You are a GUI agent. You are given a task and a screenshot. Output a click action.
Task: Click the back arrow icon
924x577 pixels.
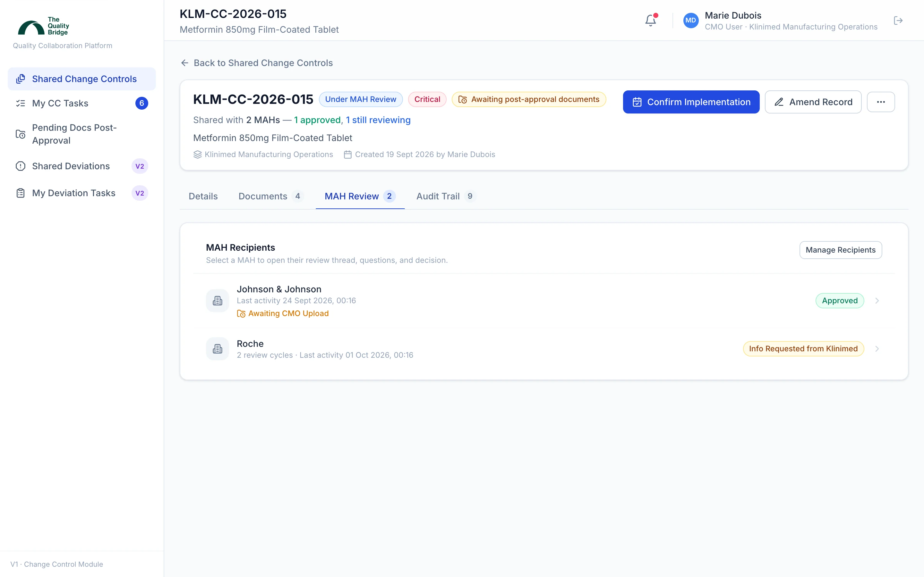185,63
